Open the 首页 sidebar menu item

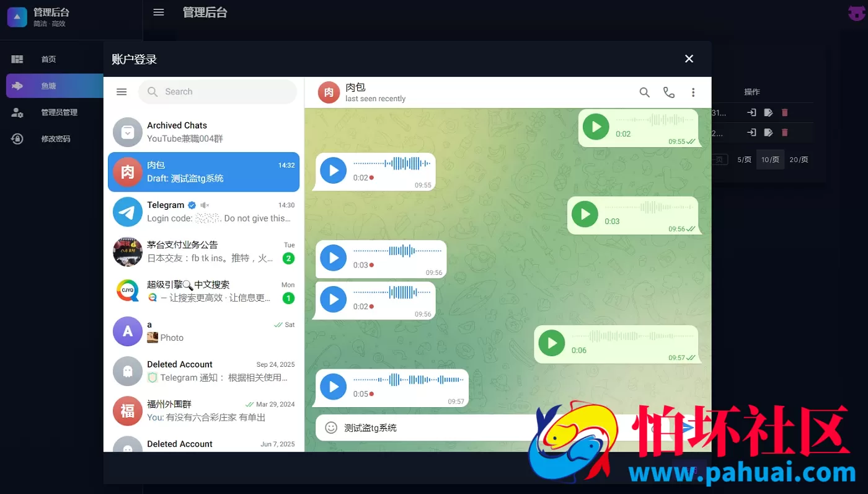[55, 59]
